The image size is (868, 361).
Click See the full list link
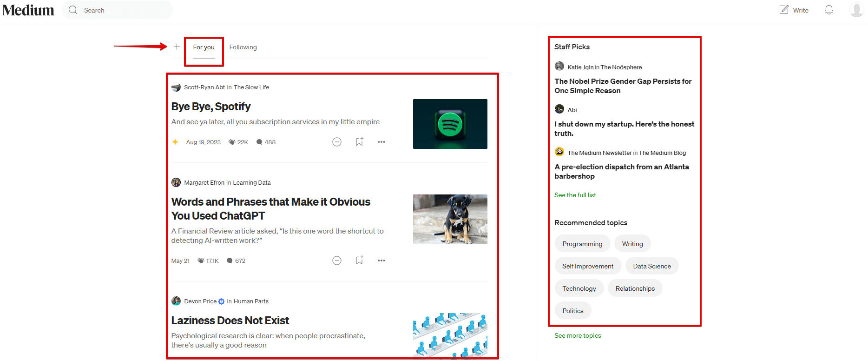575,195
